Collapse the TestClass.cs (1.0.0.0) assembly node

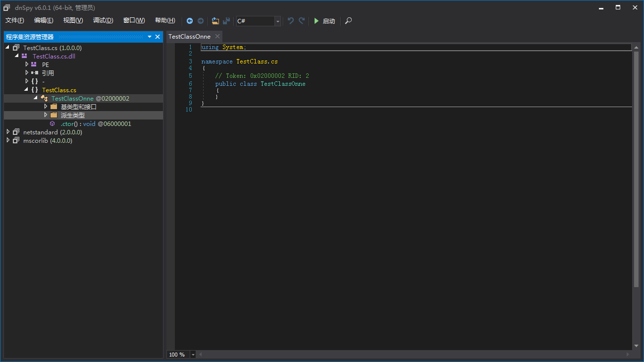pyautogui.click(x=7, y=48)
